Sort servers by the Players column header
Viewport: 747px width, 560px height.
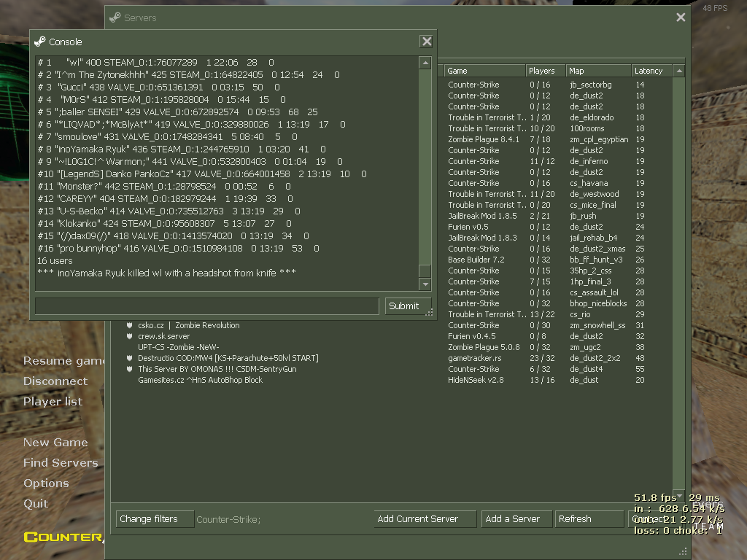(x=545, y=71)
